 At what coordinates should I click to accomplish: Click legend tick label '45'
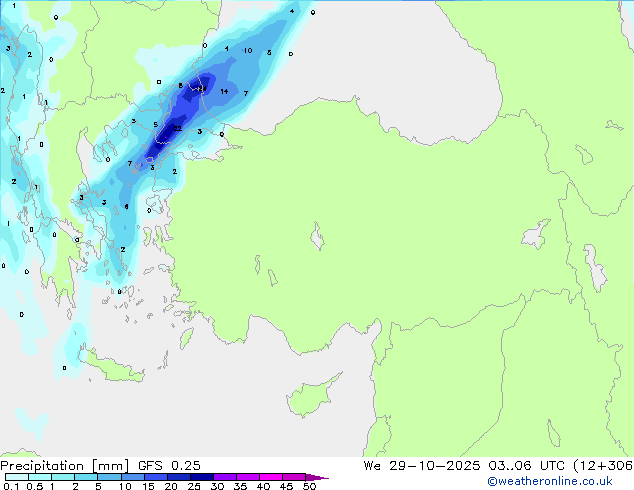(286, 486)
